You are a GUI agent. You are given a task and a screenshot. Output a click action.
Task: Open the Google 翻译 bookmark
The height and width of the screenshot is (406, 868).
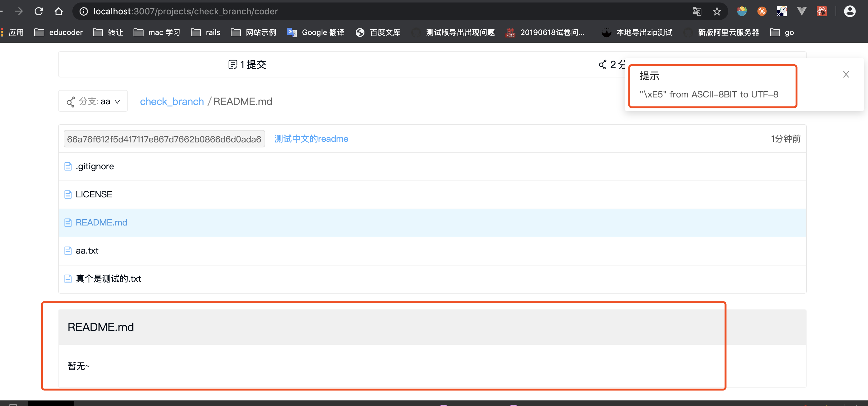pos(316,32)
